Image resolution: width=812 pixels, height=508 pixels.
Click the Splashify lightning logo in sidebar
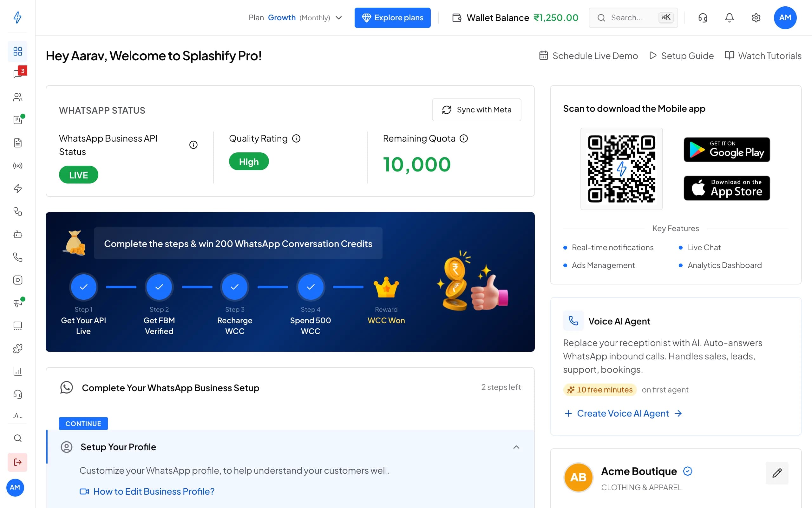pos(17,17)
